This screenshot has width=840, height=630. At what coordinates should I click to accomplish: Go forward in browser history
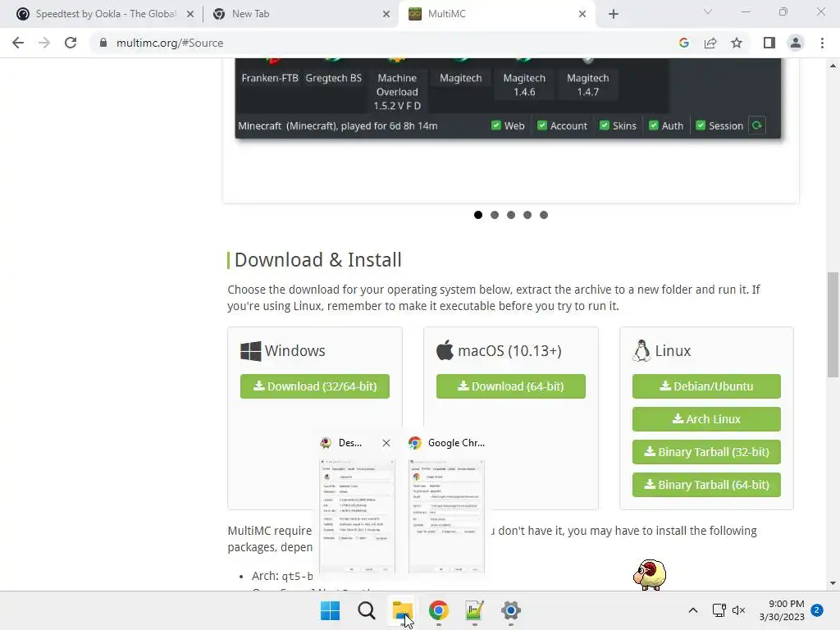(x=44, y=43)
